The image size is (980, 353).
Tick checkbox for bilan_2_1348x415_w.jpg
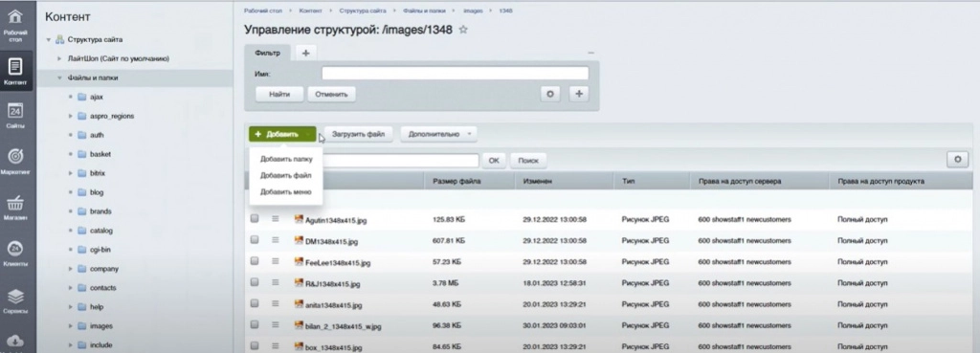(x=255, y=325)
